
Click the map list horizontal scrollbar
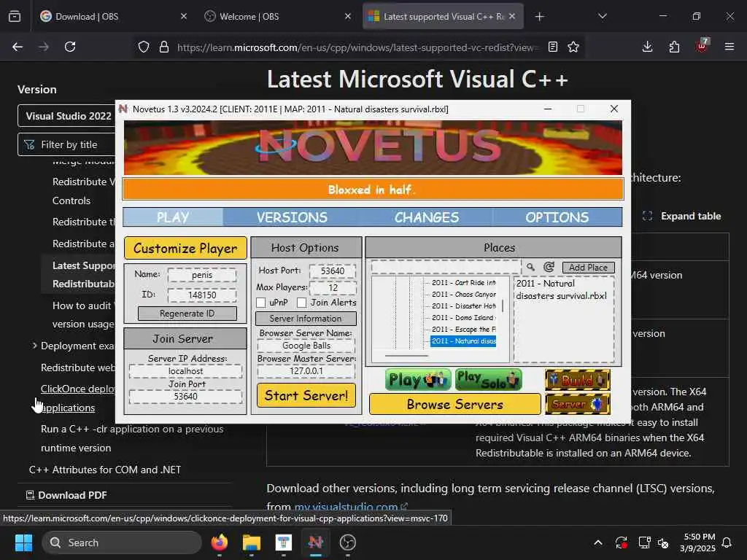coord(406,355)
